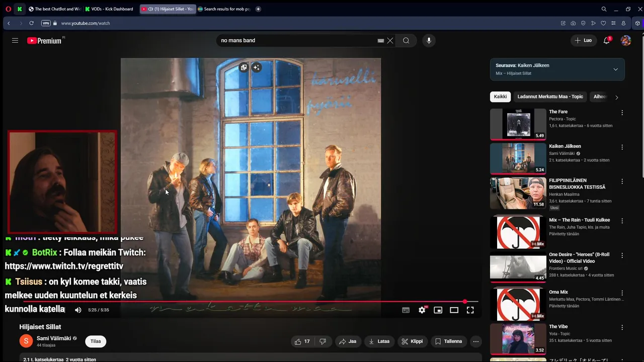The width and height of the screenshot is (644, 362).
Task: Open options for One Desire 'Heroes' video
Action: 622,255
